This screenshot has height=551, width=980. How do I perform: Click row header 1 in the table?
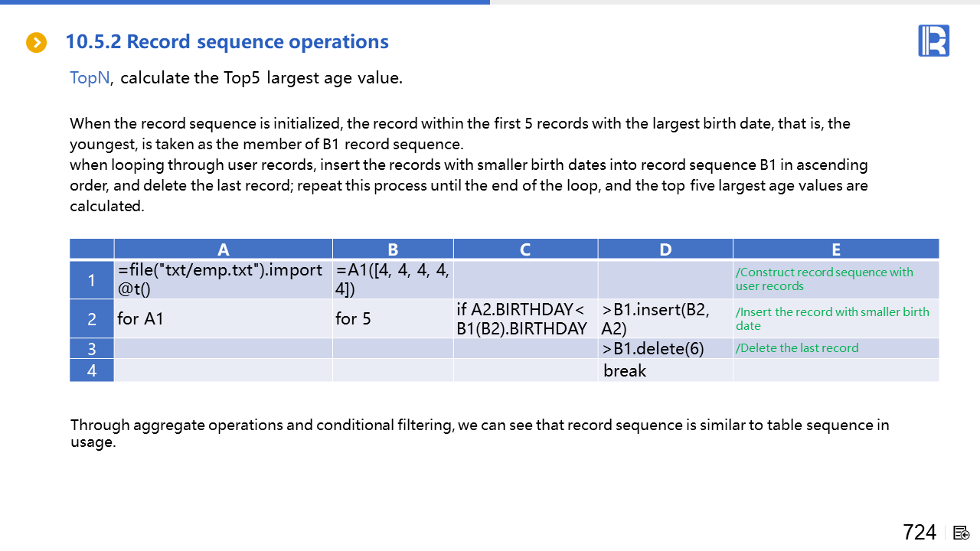[x=92, y=280]
